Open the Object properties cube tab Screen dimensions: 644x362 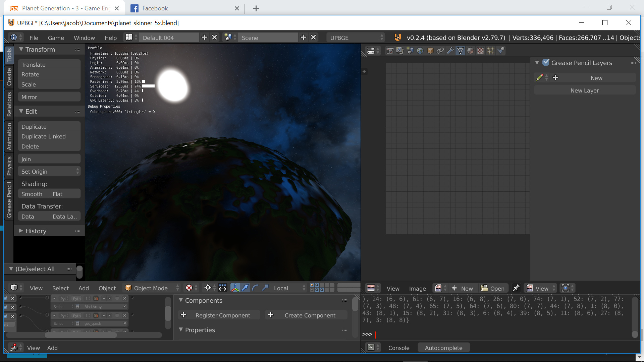(x=430, y=51)
